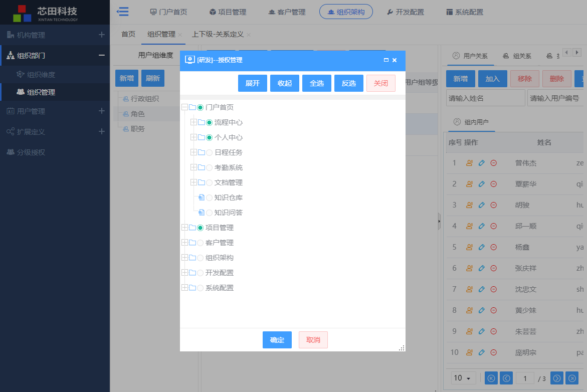Click the sidebar collapse hamburger icon

122,12
